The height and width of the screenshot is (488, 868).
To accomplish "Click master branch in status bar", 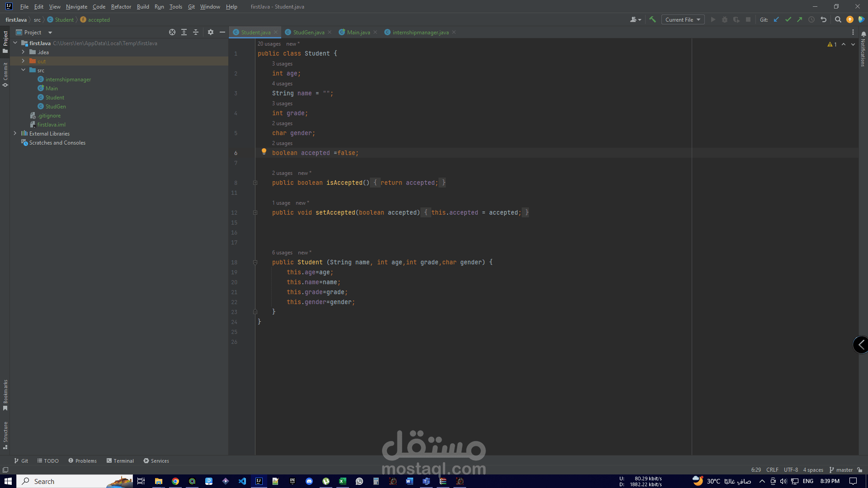I will (841, 469).
